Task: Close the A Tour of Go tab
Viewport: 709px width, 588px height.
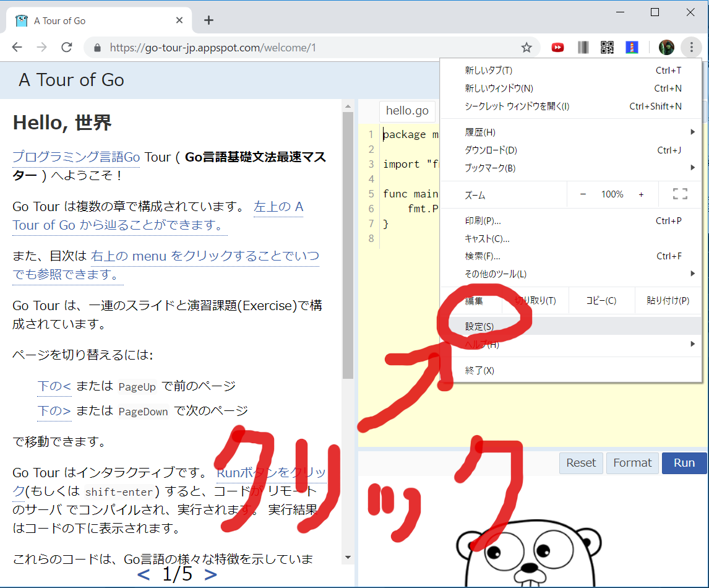Action: pos(179,20)
